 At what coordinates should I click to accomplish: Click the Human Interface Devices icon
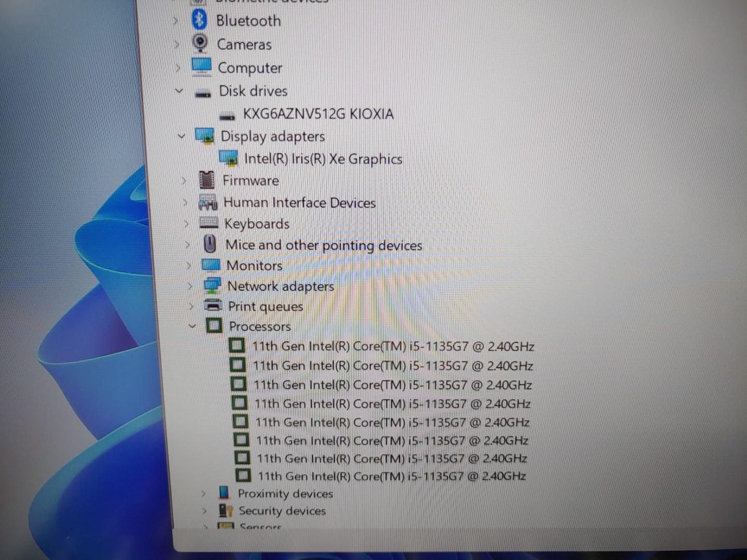[208, 202]
